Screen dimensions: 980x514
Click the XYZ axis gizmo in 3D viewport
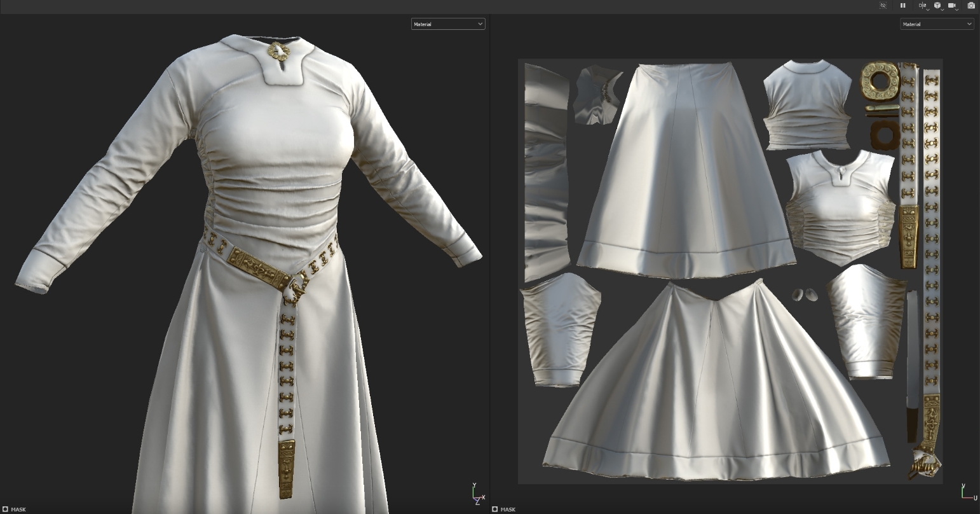coord(477,495)
